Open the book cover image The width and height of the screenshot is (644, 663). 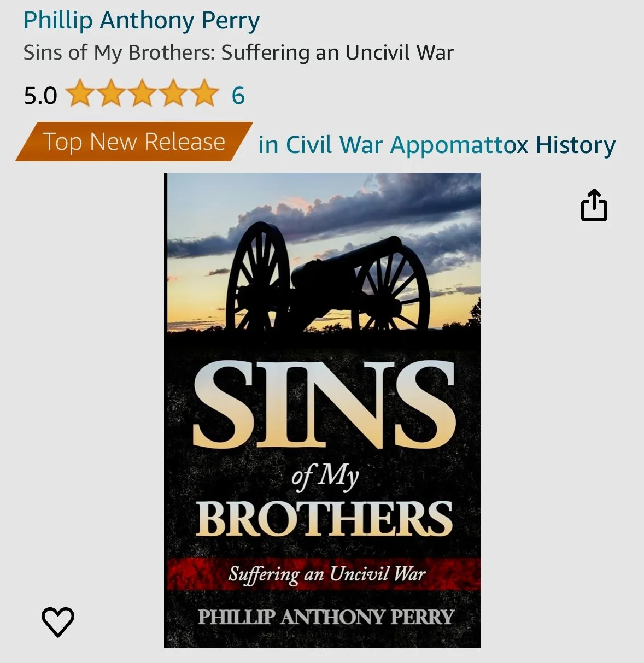(322, 410)
